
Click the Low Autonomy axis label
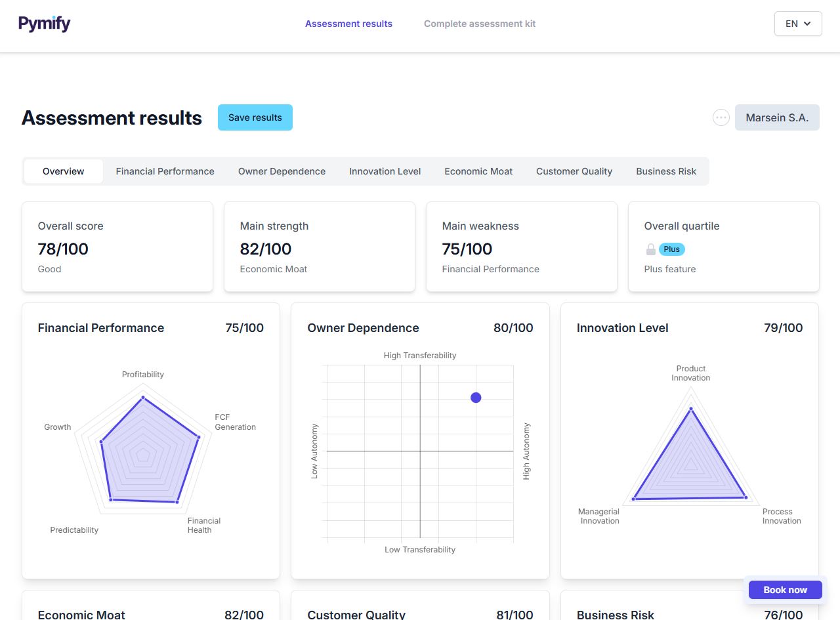pos(314,451)
